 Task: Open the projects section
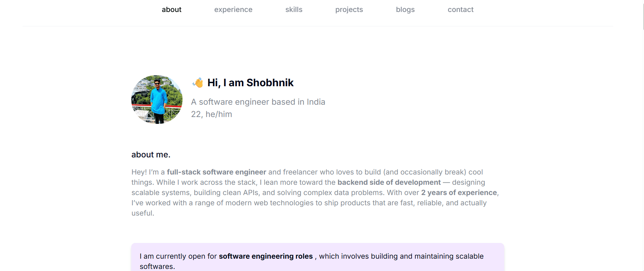click(349, 9)
